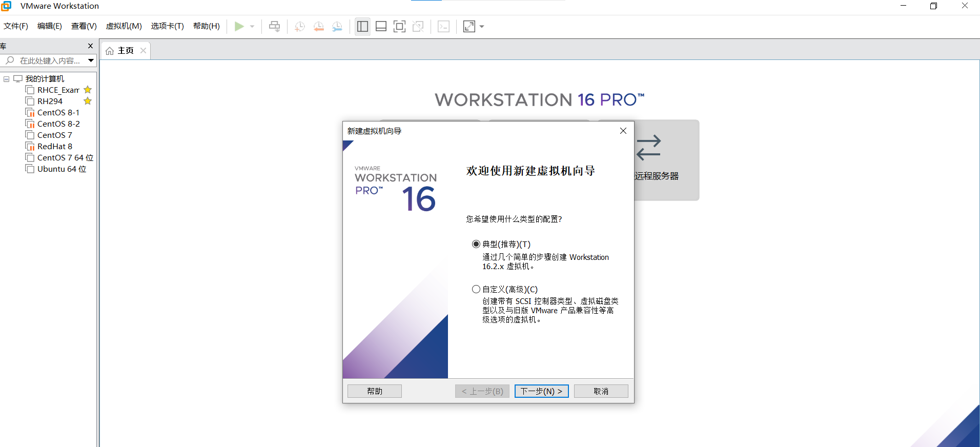
Task: Minimize the VMware Workstation window
Action: [x=904, y=6]
